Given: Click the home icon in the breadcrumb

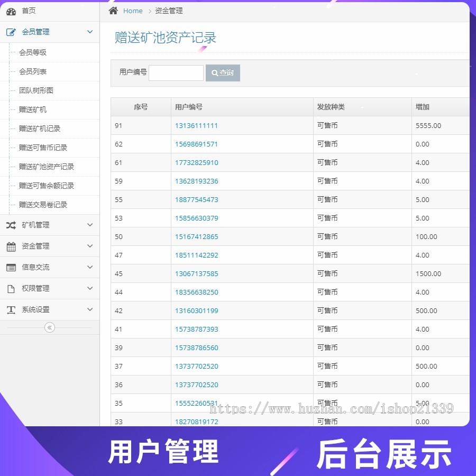Looking at the screenshot, I should pyautogui.click(x=113, y=10).
